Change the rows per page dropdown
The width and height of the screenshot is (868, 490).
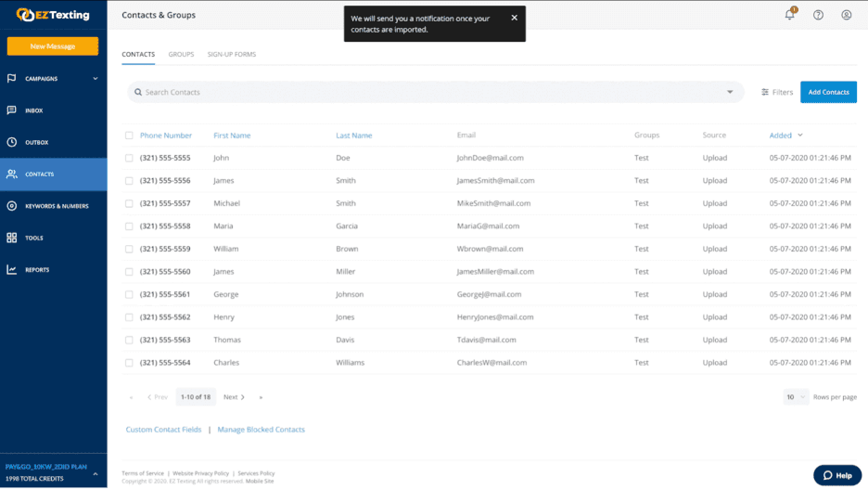pyautogui.click(x=796, y=397)
